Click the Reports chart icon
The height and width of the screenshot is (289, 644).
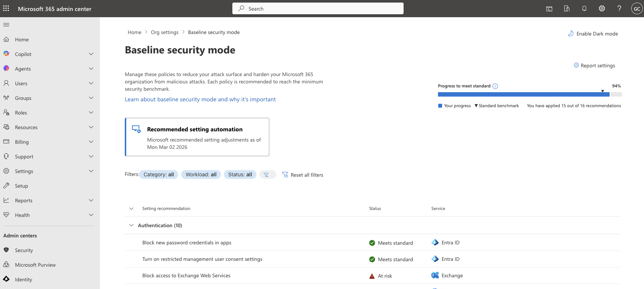tap(6, 200)
